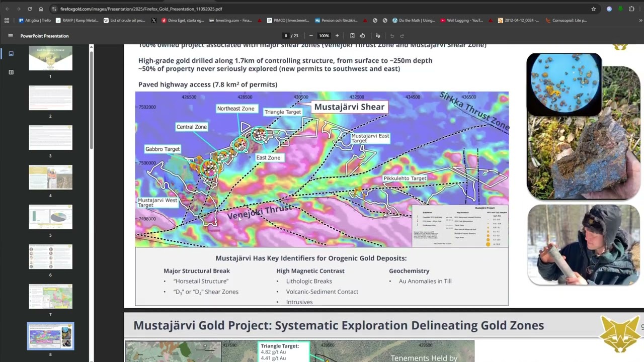This screenshot has height=362, width=644.
Task: Rotate the PDF counterclockwise
Action: click(362, 36)
